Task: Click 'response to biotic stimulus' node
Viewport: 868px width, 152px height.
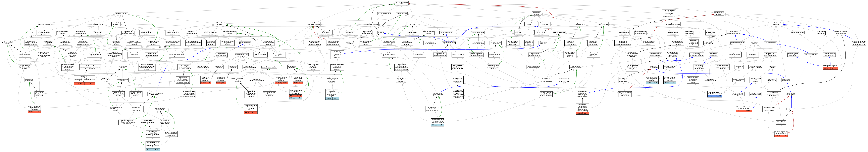Action: 603,24
